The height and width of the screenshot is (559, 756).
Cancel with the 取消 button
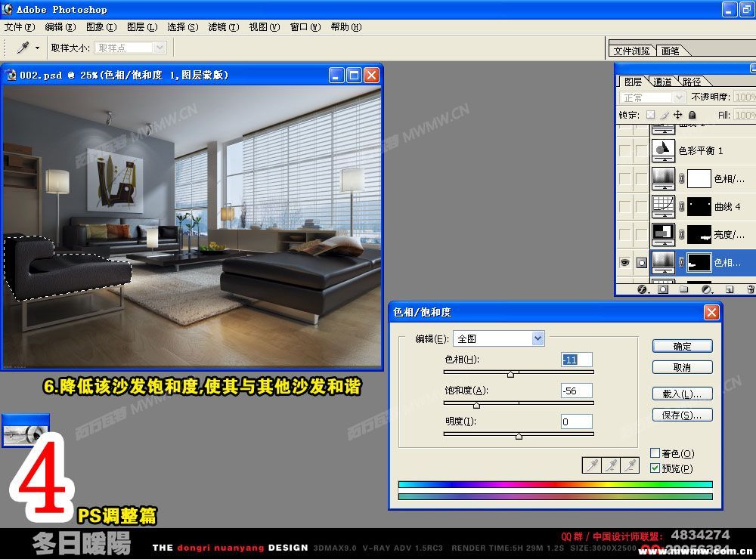tap(682, 367)
